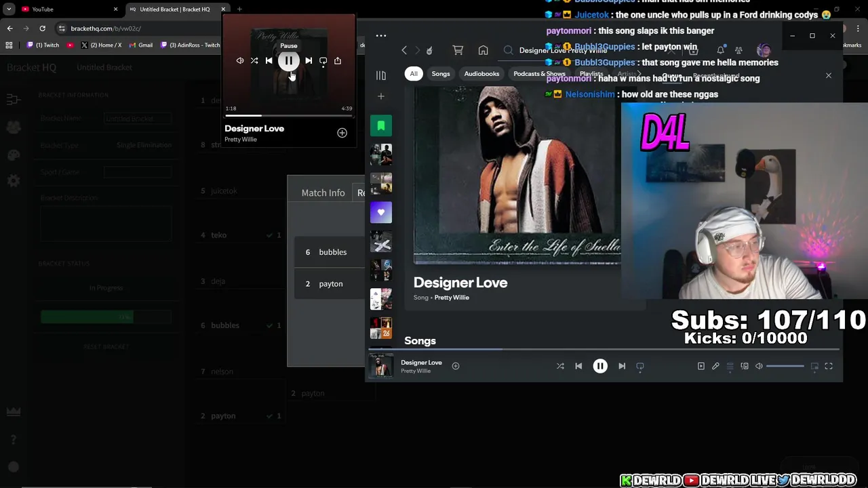Select the All filter chip

414,74
